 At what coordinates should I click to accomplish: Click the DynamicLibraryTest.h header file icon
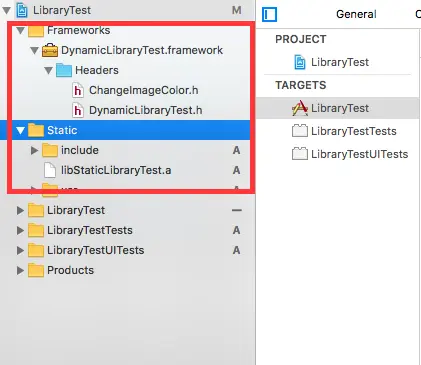click(x=78, y=110)
